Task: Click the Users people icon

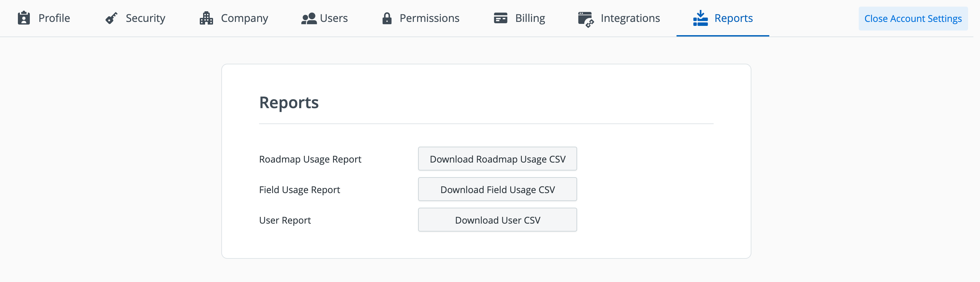Action: (x=309, y=18)
